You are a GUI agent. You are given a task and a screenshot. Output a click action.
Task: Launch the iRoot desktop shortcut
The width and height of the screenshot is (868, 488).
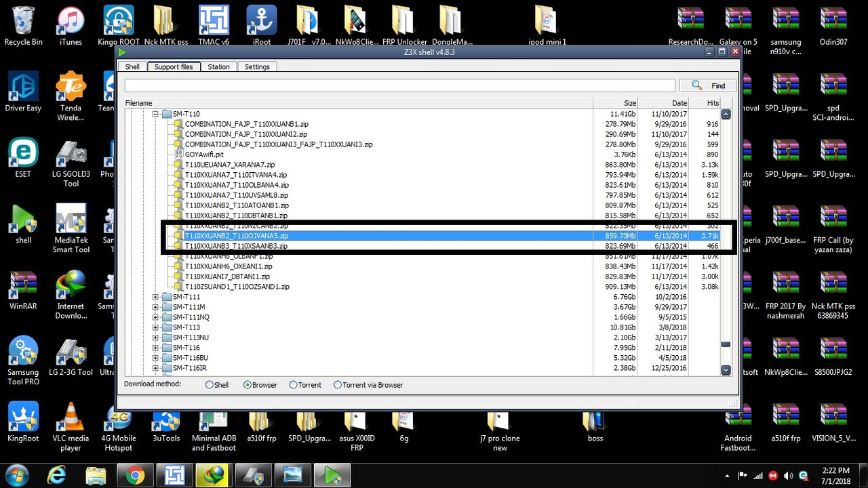point(261,26)
